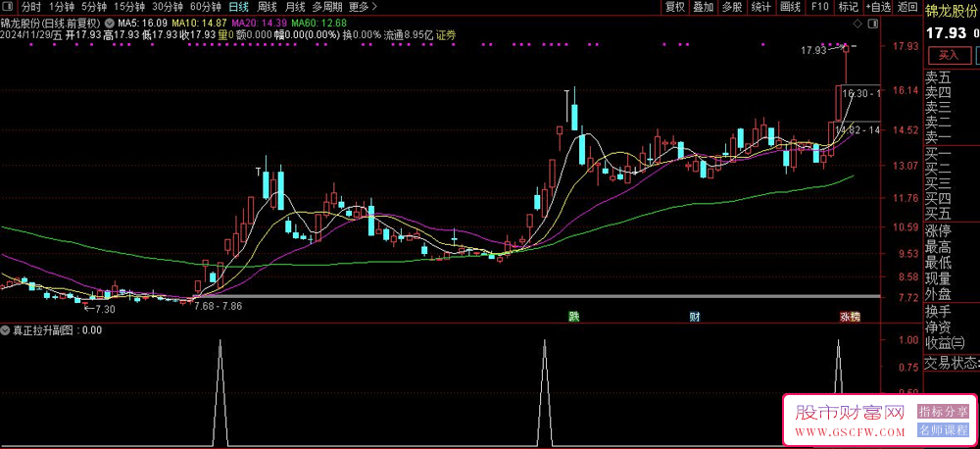Switch to the 周线 weekly chart
The width and height of the screenshot is (980, 449).
(x=267, y=8)
